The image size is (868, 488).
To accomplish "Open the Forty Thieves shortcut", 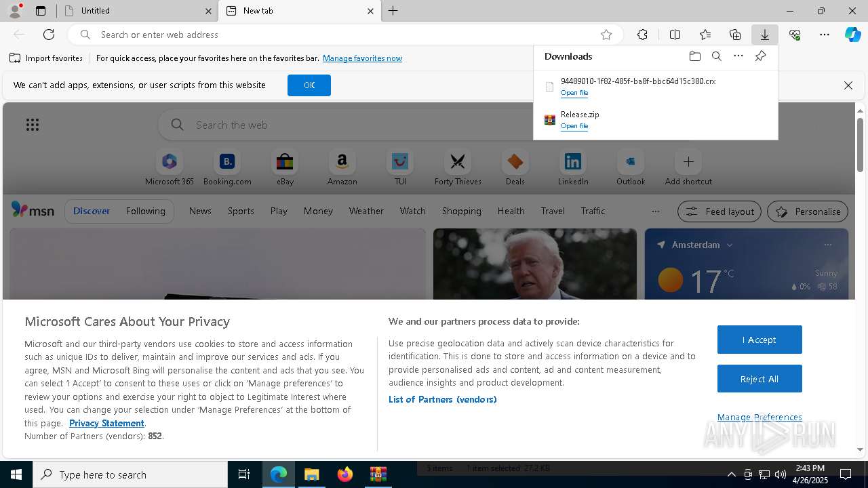I will pyautogui.click(x=458, y=168).
